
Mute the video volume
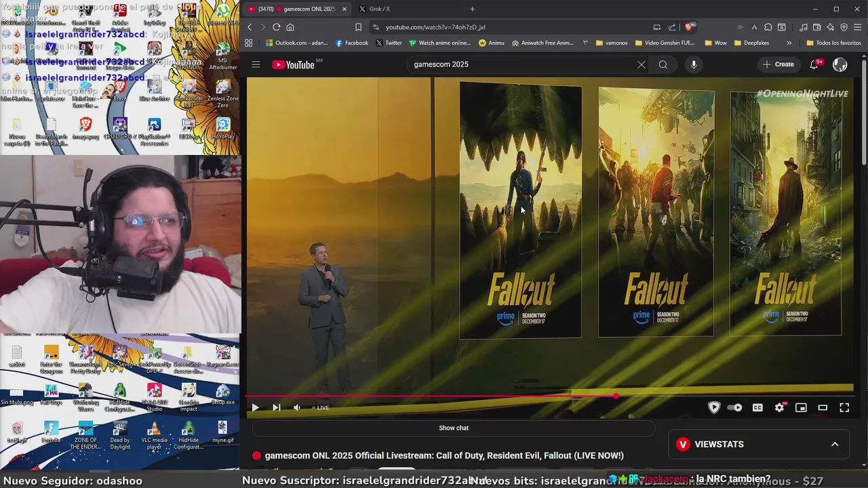[x=296, y=407]
